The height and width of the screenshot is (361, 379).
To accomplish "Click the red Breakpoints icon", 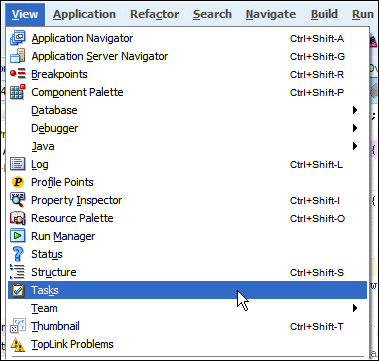I will (x=18, y=74).
